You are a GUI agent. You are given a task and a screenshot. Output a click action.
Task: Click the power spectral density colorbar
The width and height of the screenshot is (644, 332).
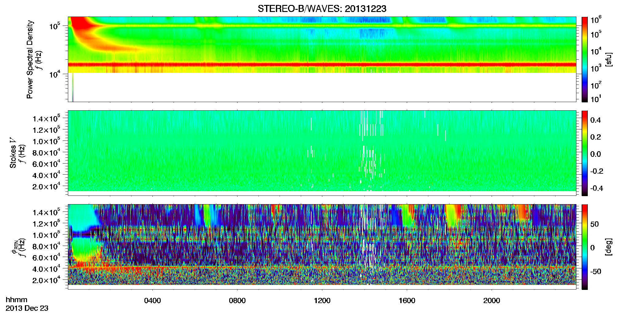585,59
